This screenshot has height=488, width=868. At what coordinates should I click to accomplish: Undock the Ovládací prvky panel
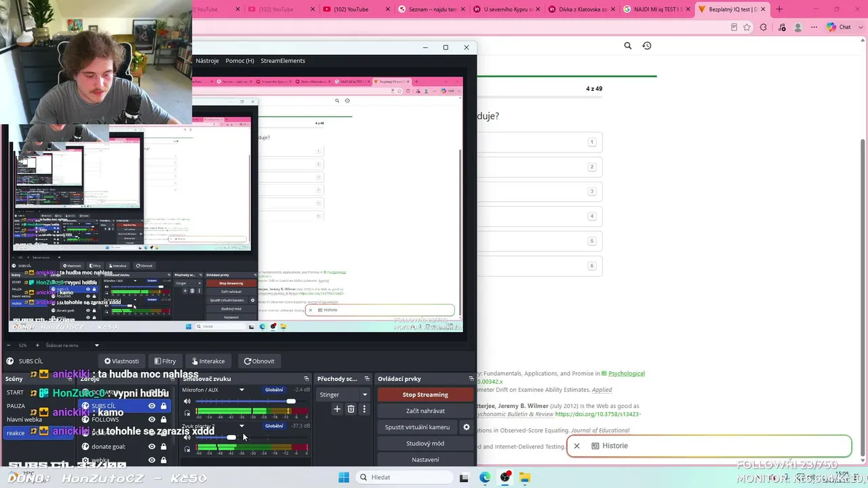click(x=471, y=379)
